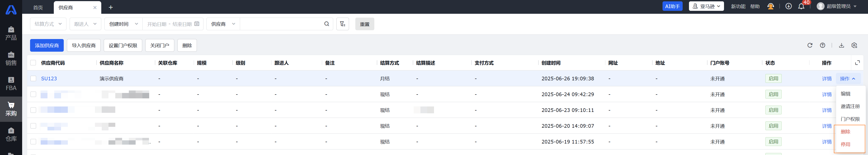Click the toolbar 删除 button
This screenshot has width=868, height=155.
(x=187, y=45)
